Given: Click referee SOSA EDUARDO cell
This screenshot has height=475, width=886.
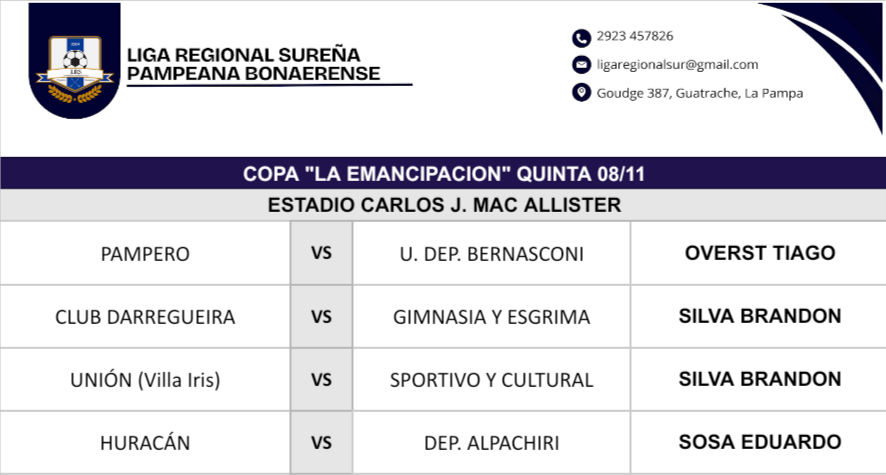Looking at the screenshot, I should pyautogui.click(x=759, y=441).
